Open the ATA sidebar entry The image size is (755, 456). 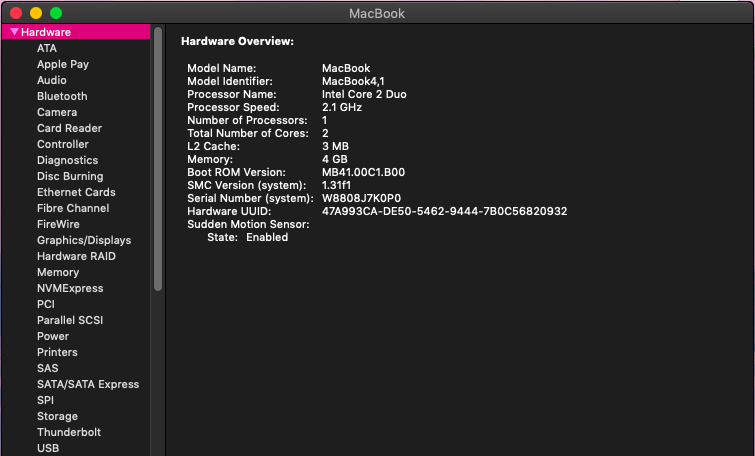point(47,48)
